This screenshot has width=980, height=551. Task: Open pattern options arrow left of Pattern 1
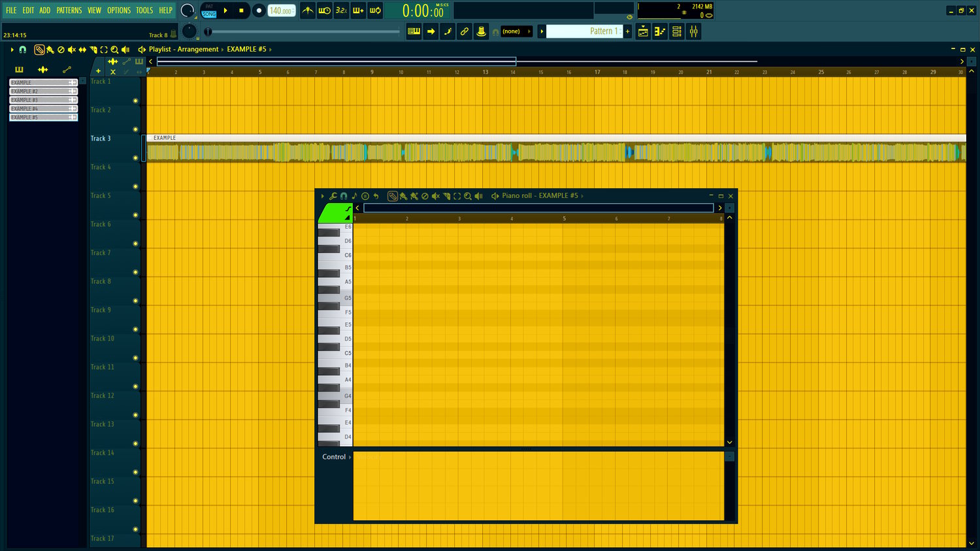[542, 31]
